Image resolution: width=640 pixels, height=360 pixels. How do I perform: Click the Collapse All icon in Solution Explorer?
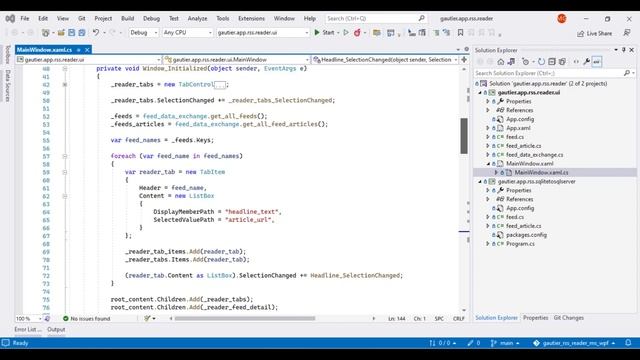tap(552, 62)
